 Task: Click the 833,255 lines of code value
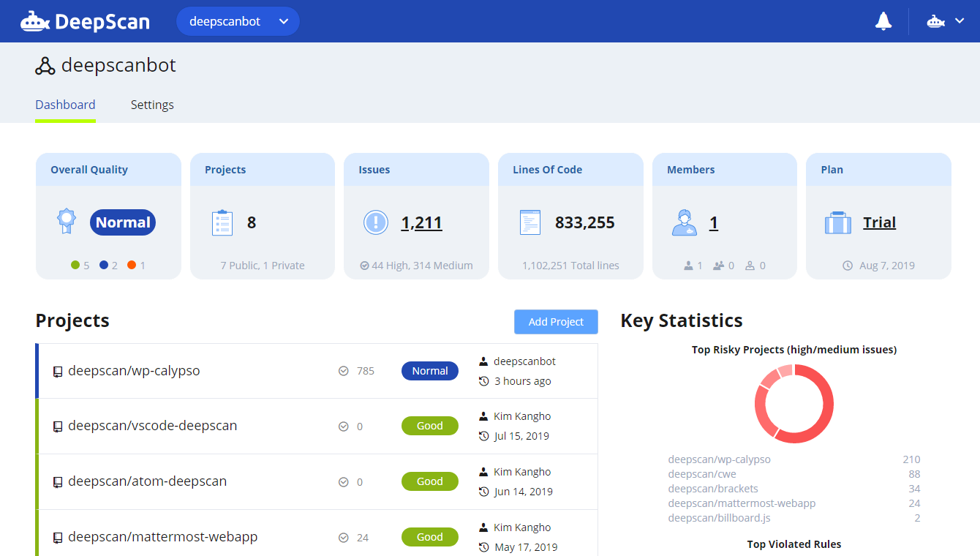pos(585,222)
